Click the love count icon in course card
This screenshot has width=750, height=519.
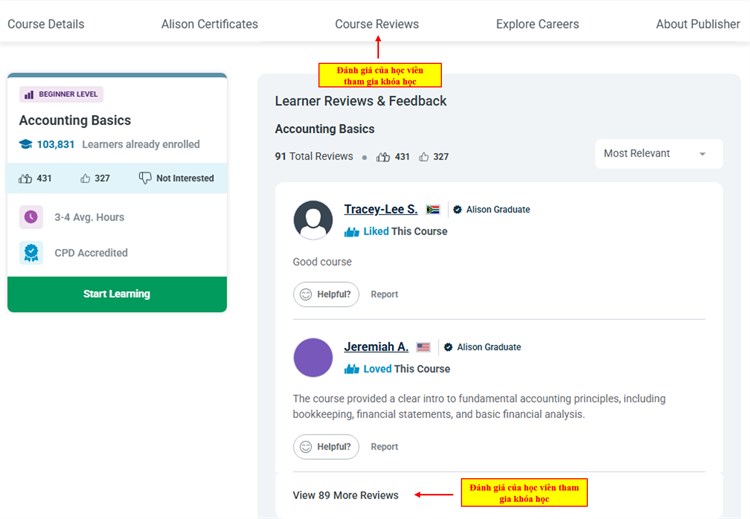click(x=26, y=178)
